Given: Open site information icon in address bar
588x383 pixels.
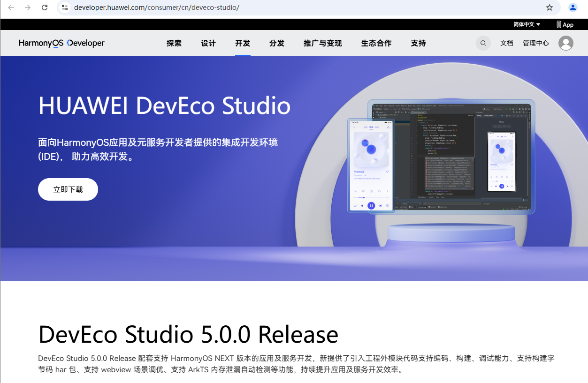Looking at the screenshot, I should [x=65, y=8].
